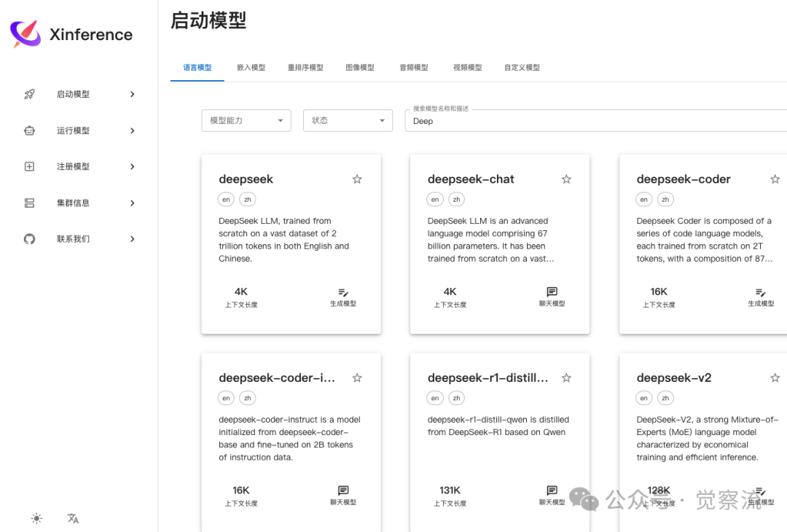Open the deepseek model card title
This screenshot has height=532, width=787.
[x=246, y=179]
